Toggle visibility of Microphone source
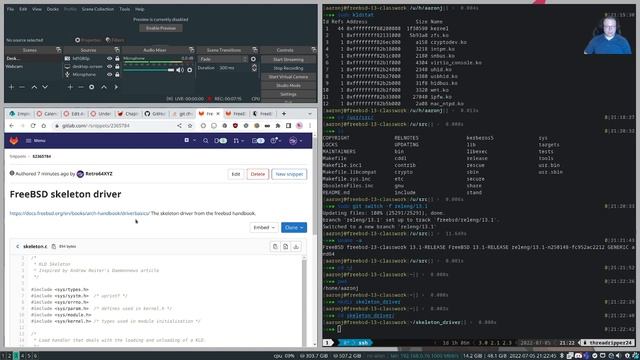 pos(109,75)
